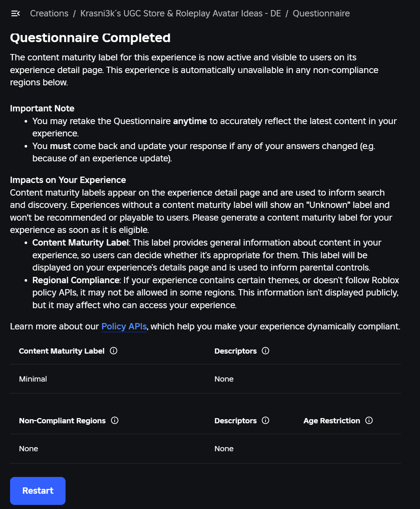Open the Descriptors info tooltip in first table
This screenshot has height=509, width=420.
tap(265, 351)
